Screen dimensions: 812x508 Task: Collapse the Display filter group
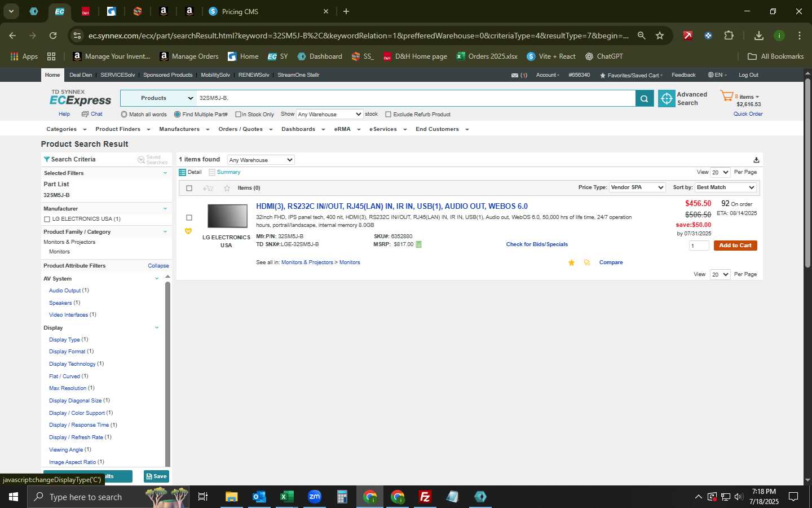[157, 327]
